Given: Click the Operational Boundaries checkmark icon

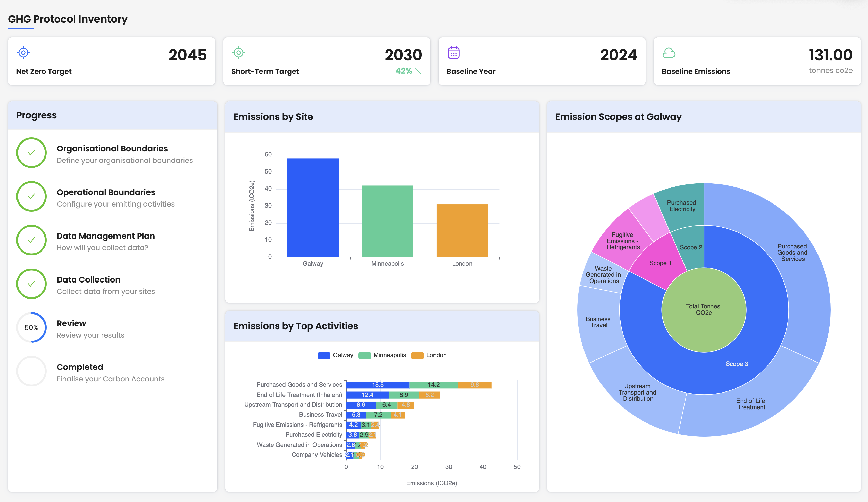Looking at the screenshot, I should [x=31, y=197].
